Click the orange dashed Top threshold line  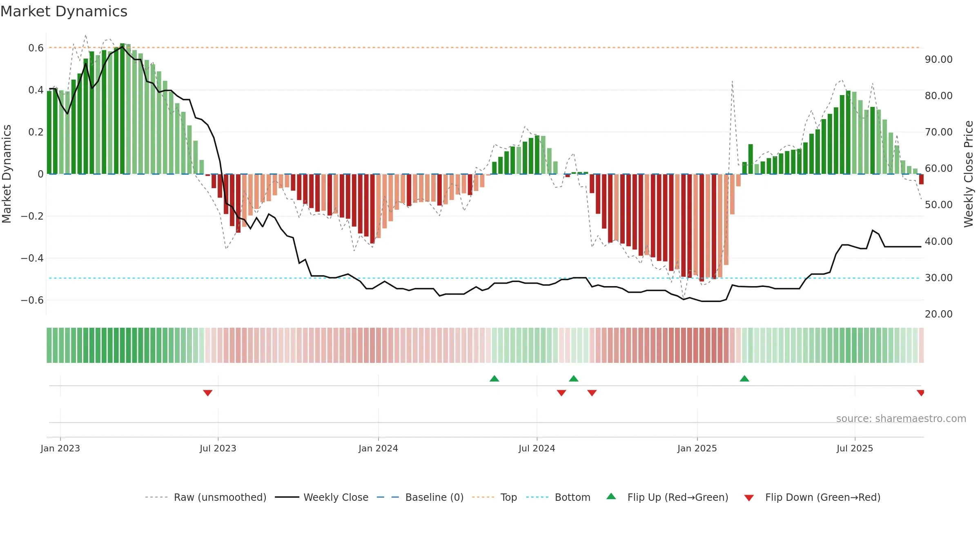[x=484, y=47]
